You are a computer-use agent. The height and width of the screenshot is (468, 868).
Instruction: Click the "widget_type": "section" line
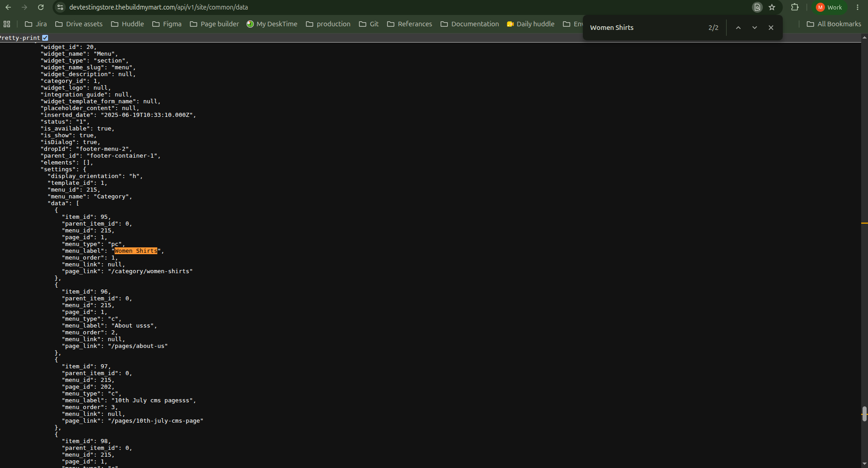click(85, 61)
